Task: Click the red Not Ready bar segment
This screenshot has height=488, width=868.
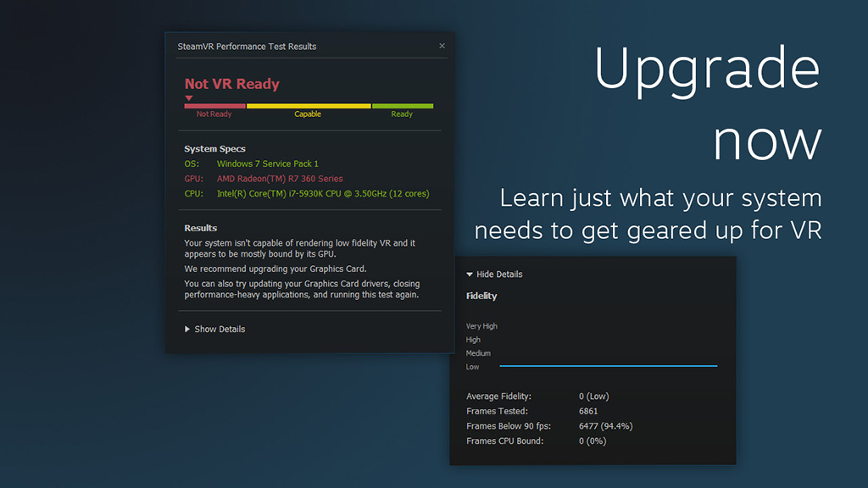Action: pyautogui.click(x=214, y=106)
